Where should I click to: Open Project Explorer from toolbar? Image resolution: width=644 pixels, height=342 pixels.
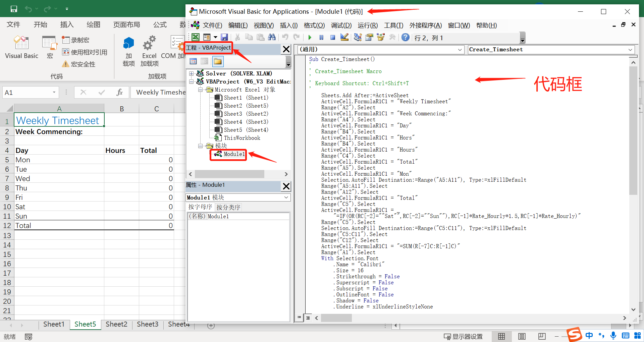tap(358, 37)
